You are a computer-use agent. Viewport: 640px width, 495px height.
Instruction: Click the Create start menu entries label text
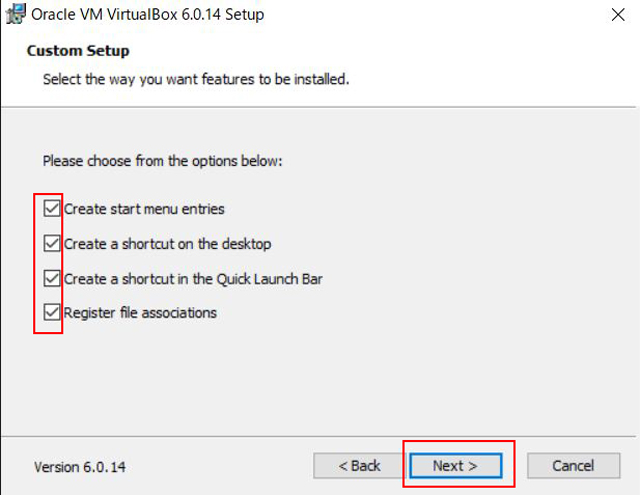[144, 209]
